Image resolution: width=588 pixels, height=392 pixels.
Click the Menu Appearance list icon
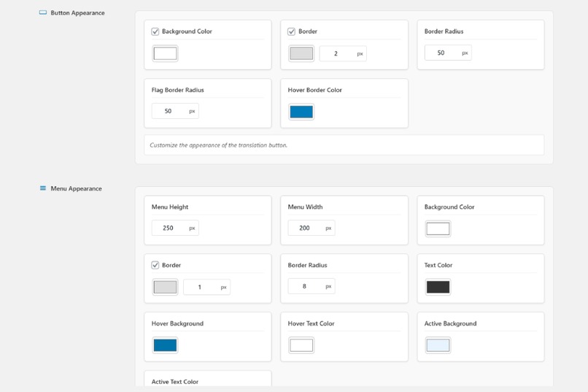43,188
